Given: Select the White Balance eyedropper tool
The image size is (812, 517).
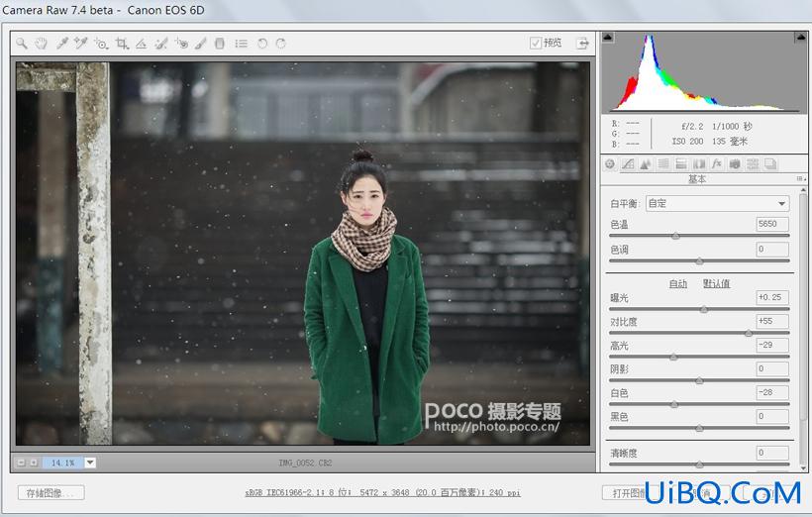Looking at the screenshot, I should pos(61,44).
